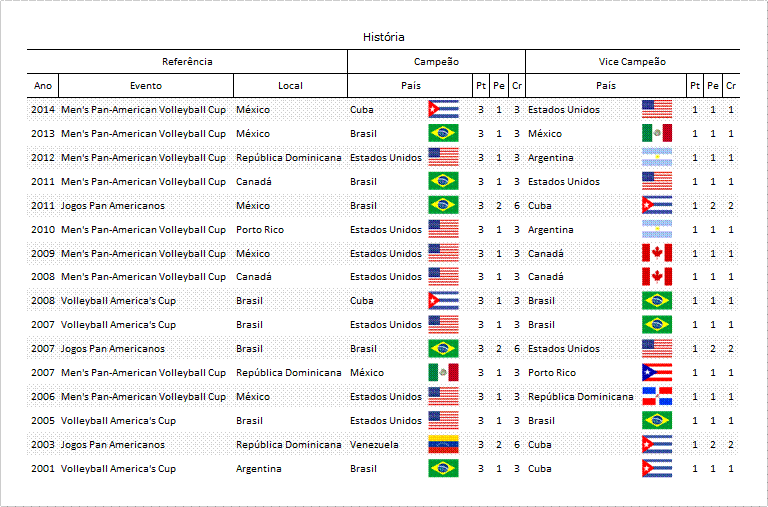
Task: Click the Argentina flag in the 2012 row
Action: [x=657, y=157]
